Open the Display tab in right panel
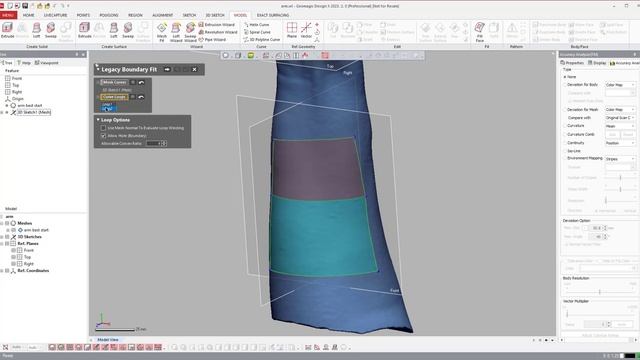The image size is (640, 360). pos(597,63)
